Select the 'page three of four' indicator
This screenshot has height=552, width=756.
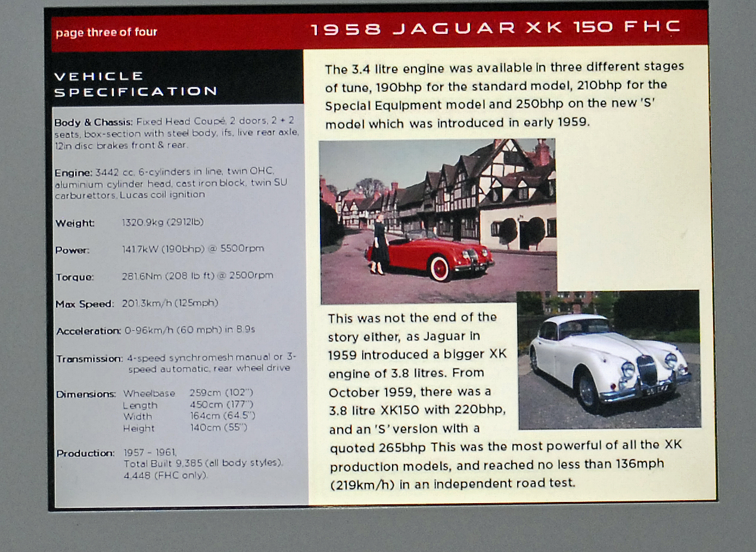106,32
